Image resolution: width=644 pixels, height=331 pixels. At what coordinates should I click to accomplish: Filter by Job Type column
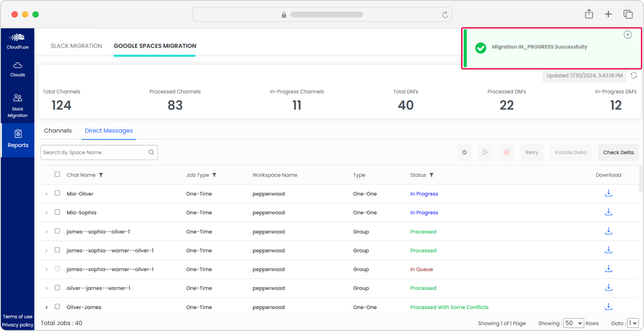click(215, 175)
